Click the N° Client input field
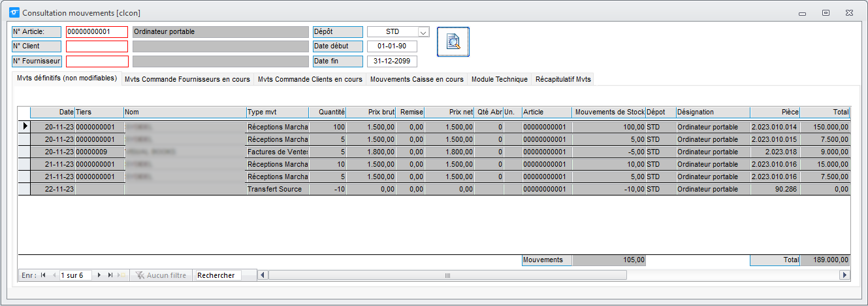Screen dimensions: 868x306 click(97, 46)
